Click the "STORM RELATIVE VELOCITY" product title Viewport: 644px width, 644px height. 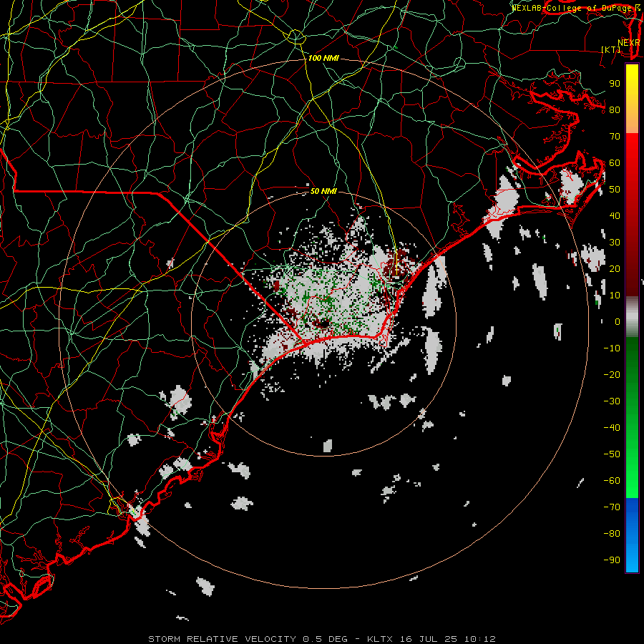[222, 639]
